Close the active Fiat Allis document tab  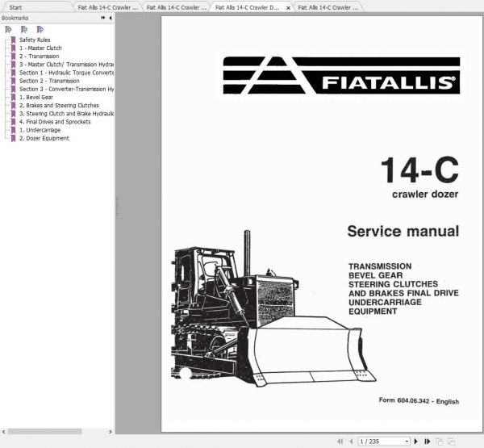[x=288, y=8]
